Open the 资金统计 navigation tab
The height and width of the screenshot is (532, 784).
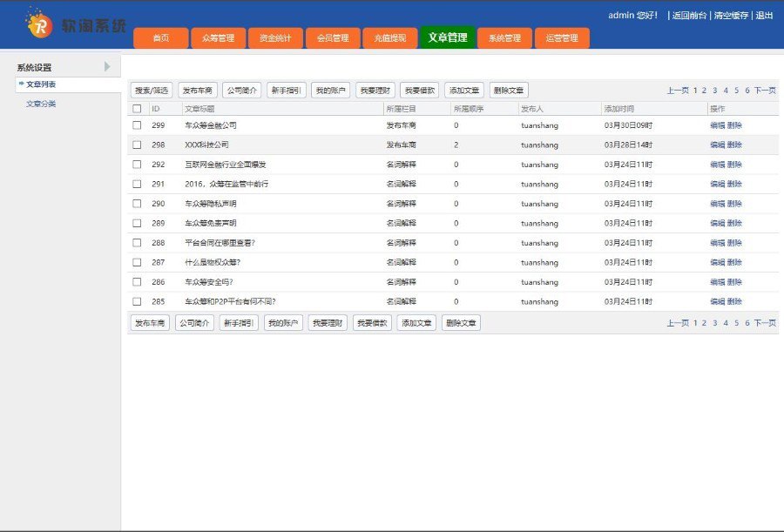(x=275, y=38)
